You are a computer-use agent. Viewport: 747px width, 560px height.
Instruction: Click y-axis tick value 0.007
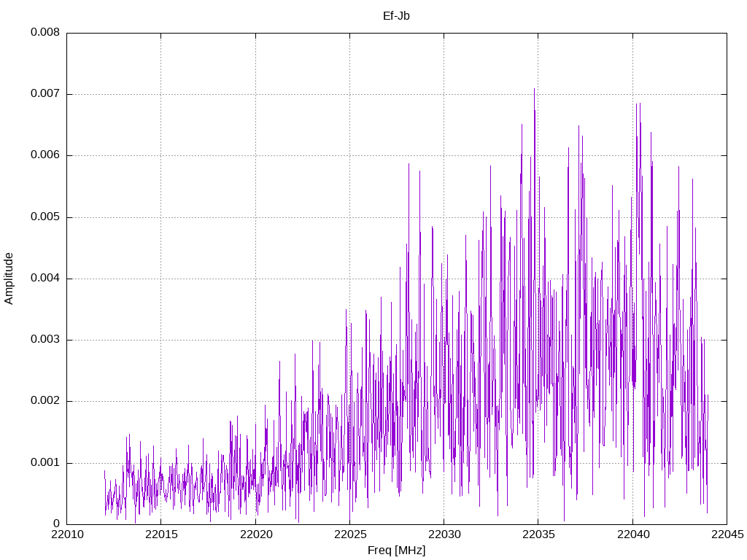tap(45, 94)
